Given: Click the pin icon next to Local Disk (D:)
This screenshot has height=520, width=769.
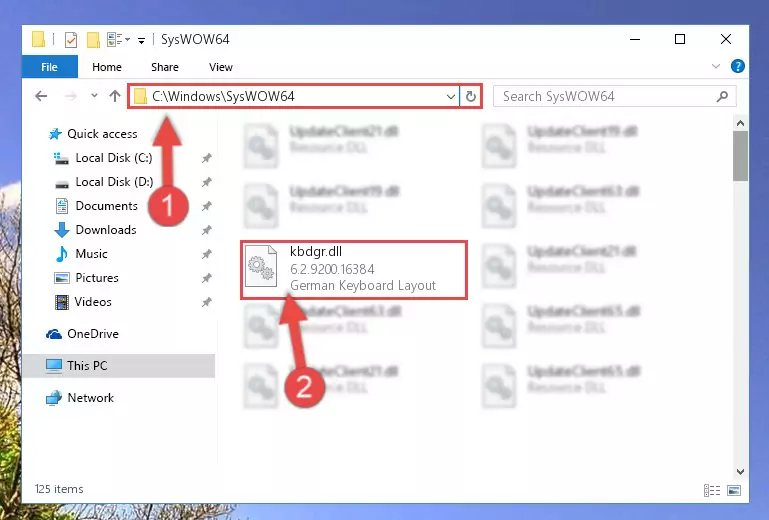Looking at the screenshot, I should [x=206, y=182].
